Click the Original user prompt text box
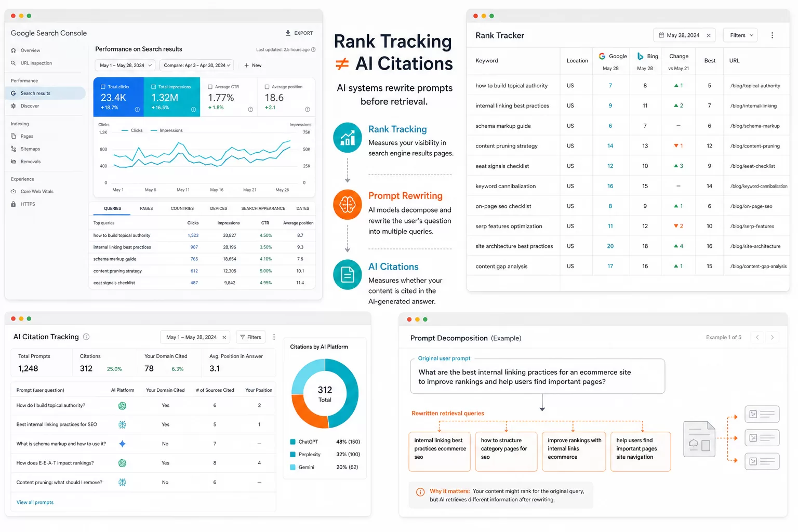798x532 pixels. pyautogui.click(x=537, y=377)
